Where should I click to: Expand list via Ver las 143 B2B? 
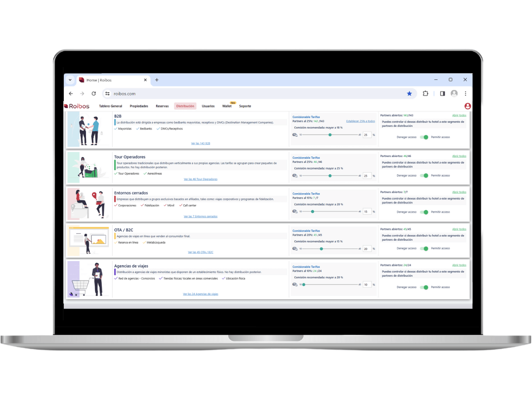point(200,143)
